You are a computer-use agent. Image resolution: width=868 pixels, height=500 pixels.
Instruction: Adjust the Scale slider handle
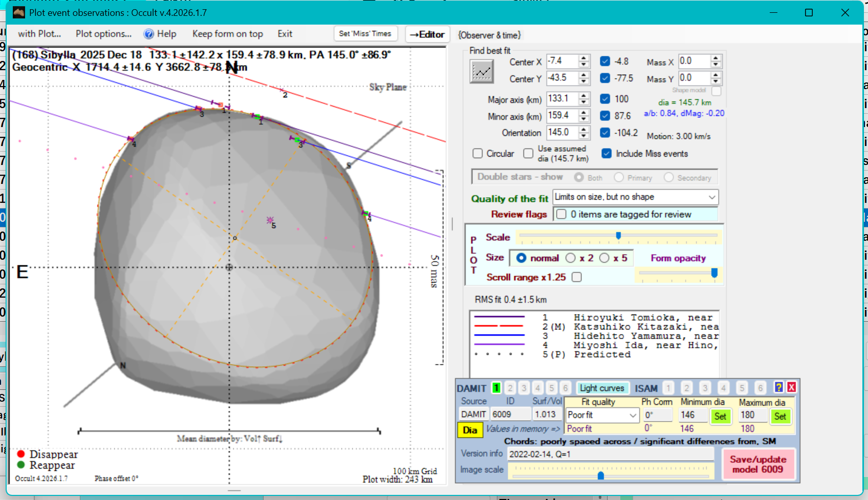click(x=618, y=236)
